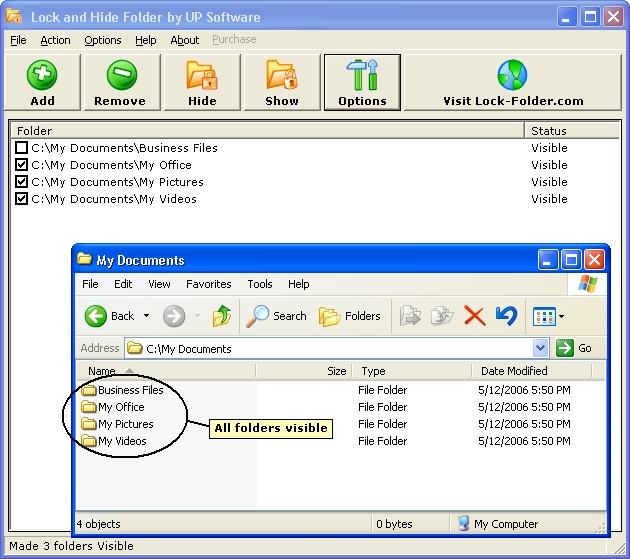Click the Remove folder button

tap(122, 82)
